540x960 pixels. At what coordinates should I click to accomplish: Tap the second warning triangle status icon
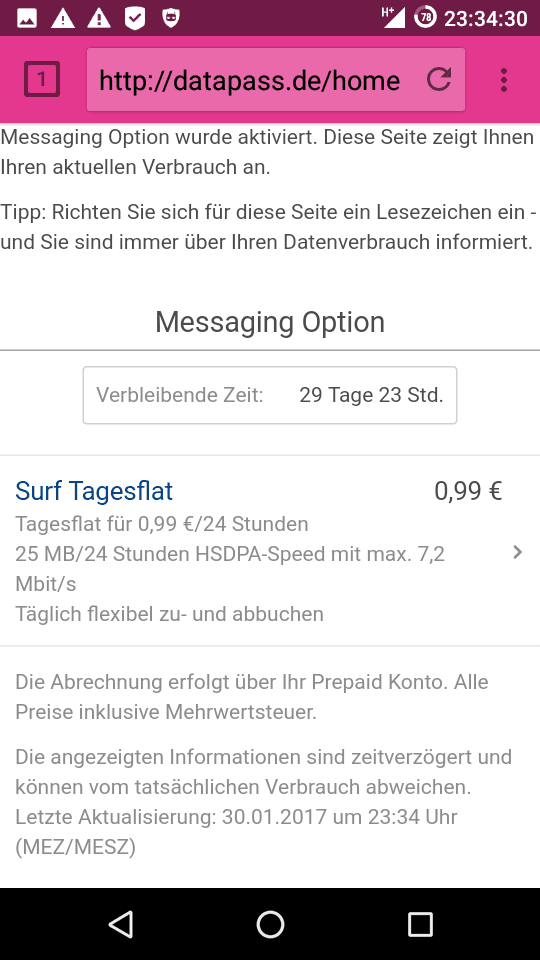[99, 18]
